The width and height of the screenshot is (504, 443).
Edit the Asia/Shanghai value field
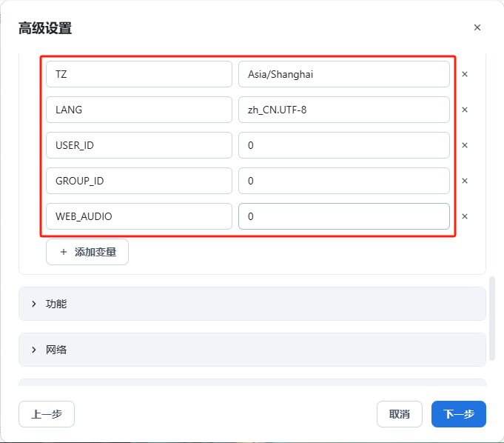[344, 74]
